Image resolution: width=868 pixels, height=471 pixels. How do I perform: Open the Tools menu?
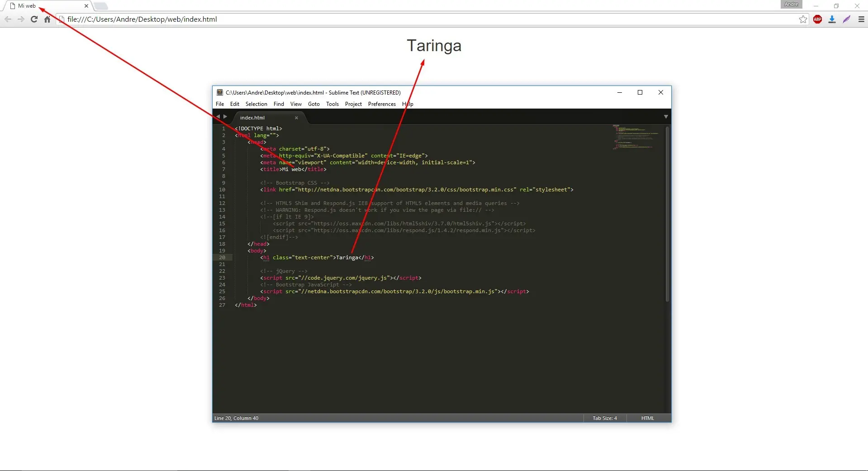click(x=332, y=104)
